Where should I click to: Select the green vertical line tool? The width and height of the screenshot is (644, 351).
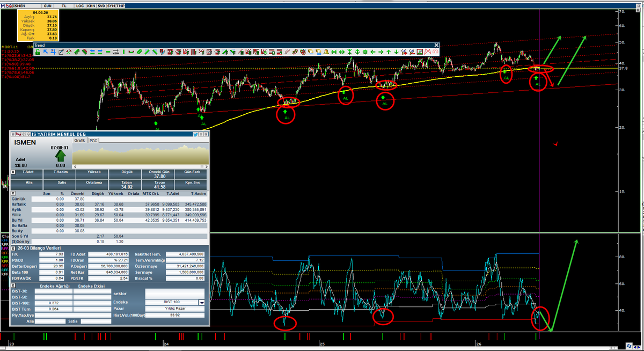[x=123, y=52]
